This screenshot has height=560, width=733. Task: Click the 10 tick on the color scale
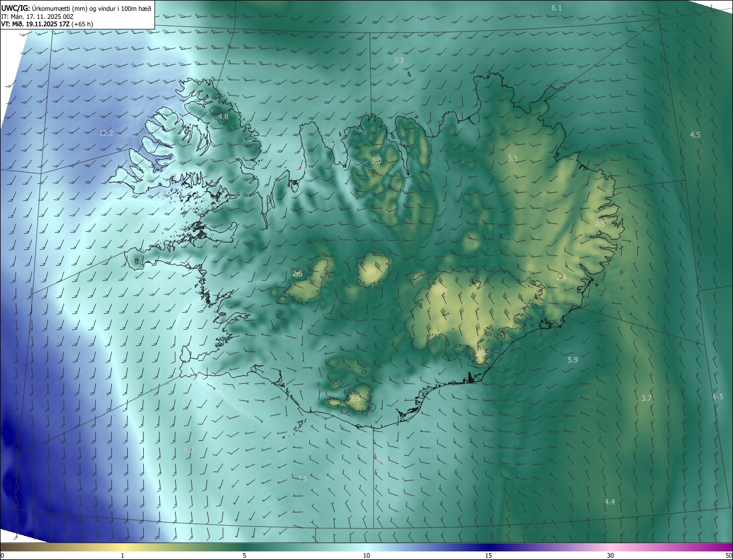click(x=366, y=555)
